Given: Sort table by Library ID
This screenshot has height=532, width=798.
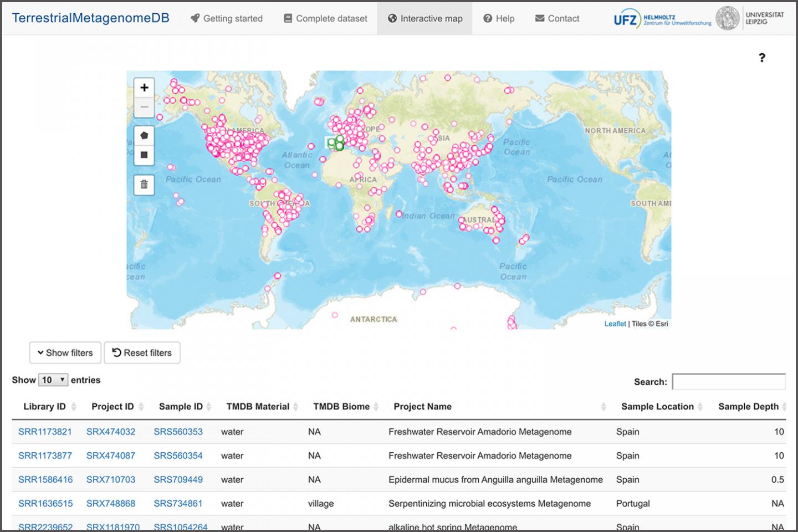Looking at the screenshot, I should [45, 406].
